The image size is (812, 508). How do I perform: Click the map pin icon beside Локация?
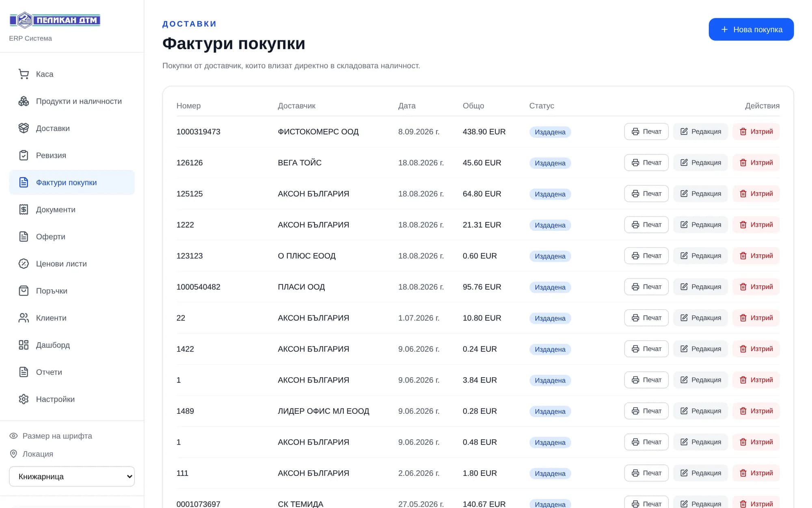pos(13,454)
